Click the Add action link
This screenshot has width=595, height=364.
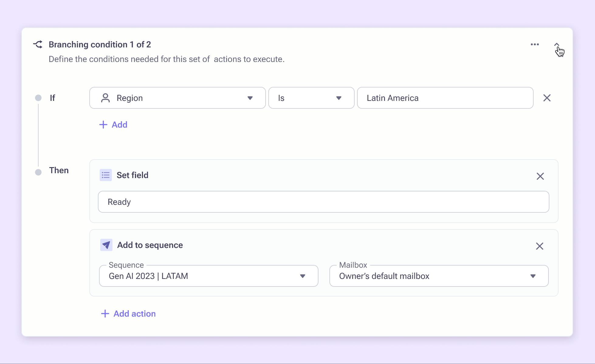pyautogui.click(x=134, y=314)
